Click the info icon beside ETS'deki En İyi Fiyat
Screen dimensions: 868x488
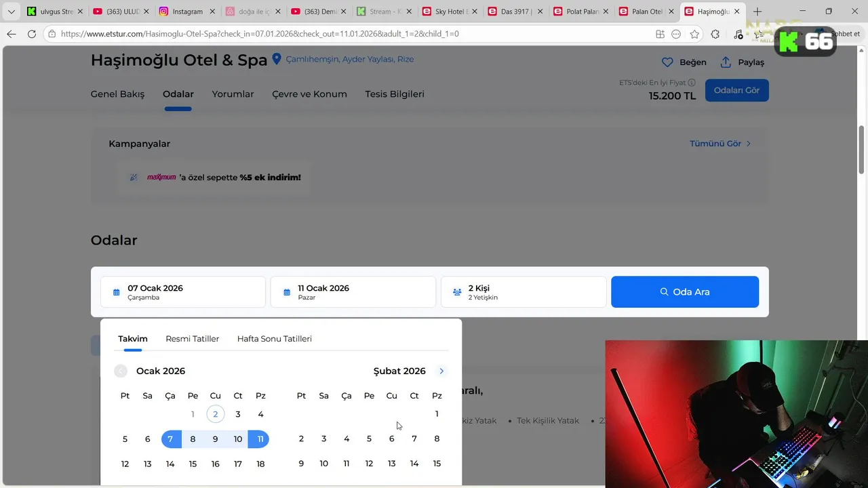(x=692, y=83)
